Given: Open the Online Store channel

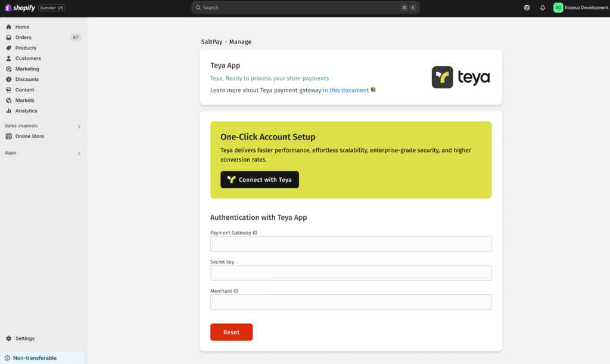Looking at the screenshot, I should coord(29,136).
